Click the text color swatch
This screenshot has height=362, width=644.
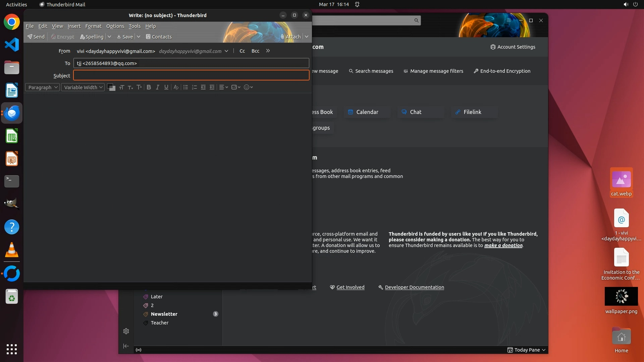[110, 86]
